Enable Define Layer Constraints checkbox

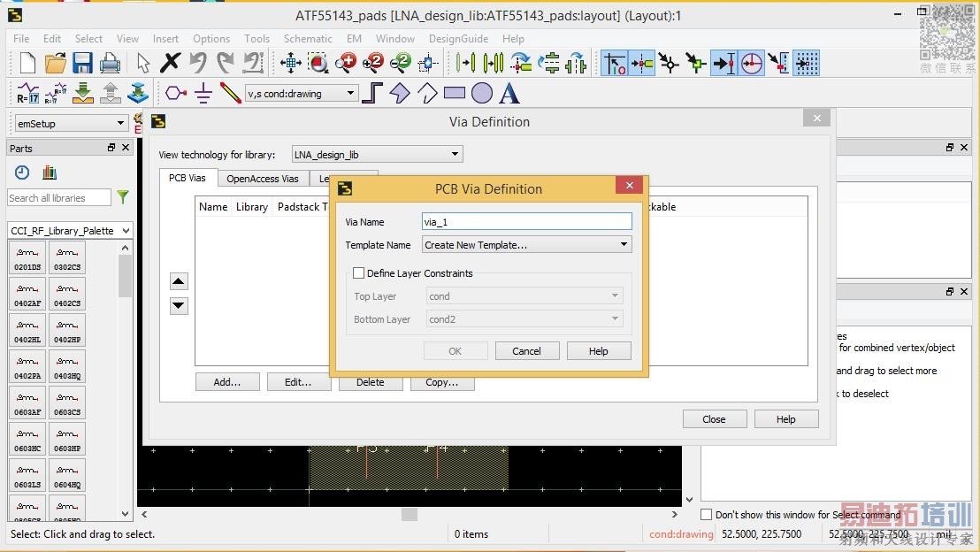[359, 273]
